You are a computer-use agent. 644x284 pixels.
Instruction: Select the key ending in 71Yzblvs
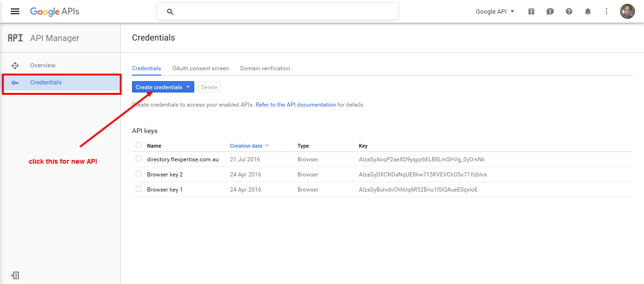coord(423,175)
